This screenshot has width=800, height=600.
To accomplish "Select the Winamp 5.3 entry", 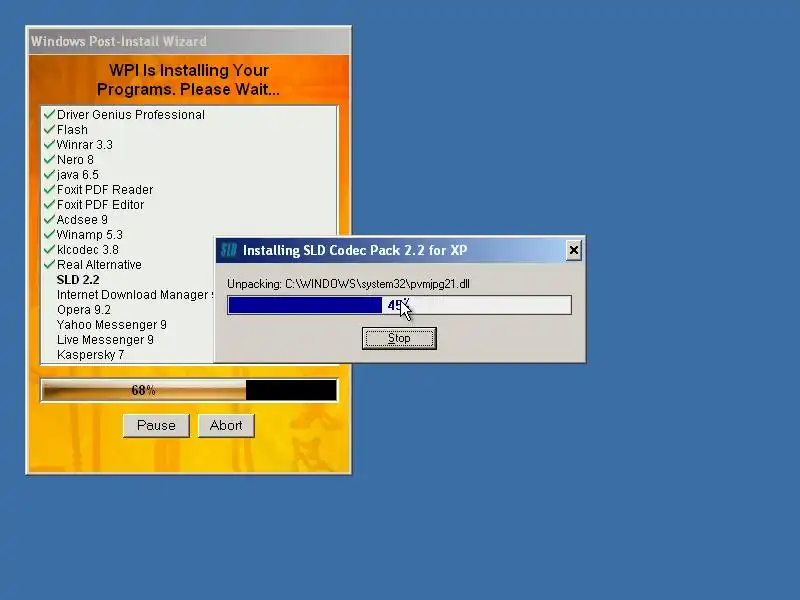I will (89, 235).
